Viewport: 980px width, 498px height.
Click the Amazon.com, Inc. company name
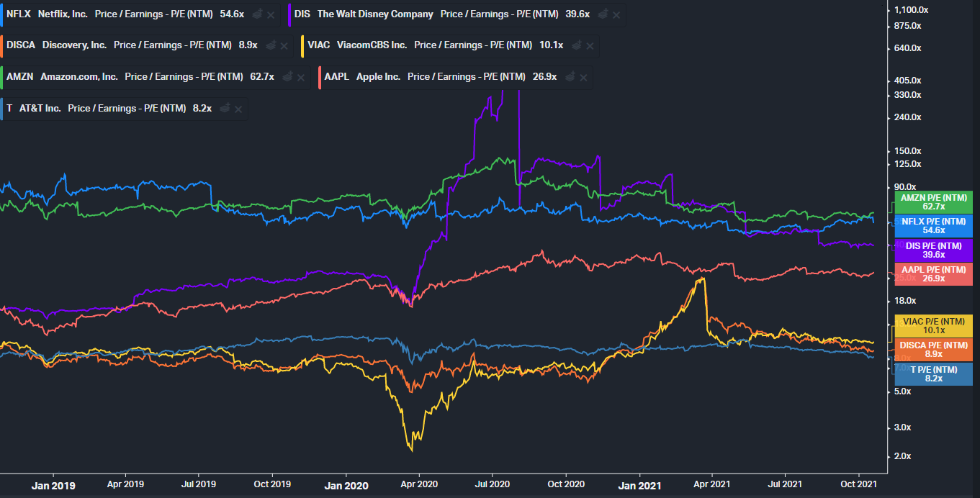[x=79, y=76]
